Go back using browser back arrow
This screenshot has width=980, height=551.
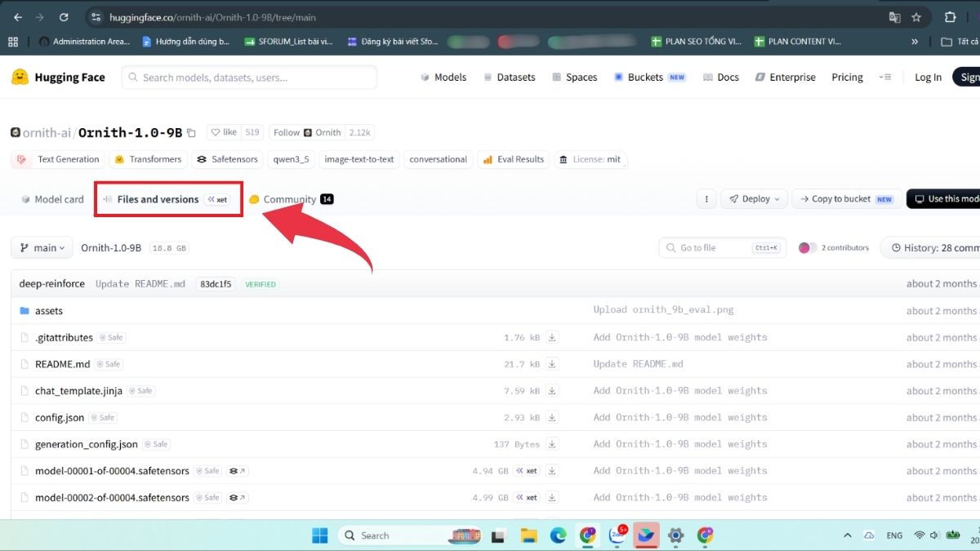(17, 17)
